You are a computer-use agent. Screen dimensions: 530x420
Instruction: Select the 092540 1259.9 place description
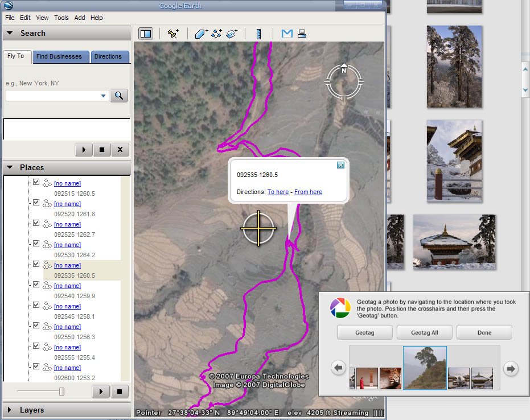pos(75,296)
